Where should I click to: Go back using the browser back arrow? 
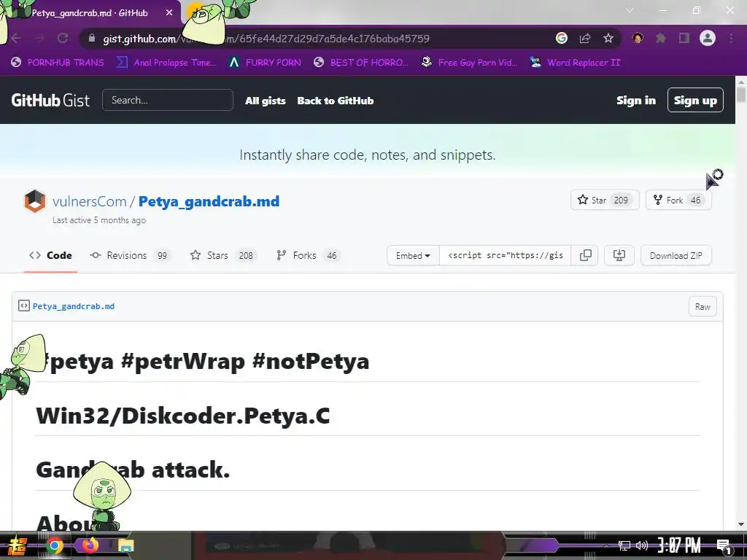(x=16, y=38)
